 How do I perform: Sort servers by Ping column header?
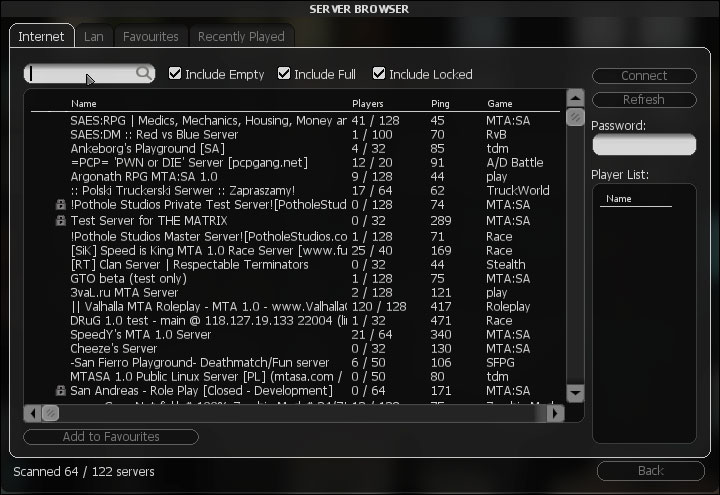pos(440,104)
